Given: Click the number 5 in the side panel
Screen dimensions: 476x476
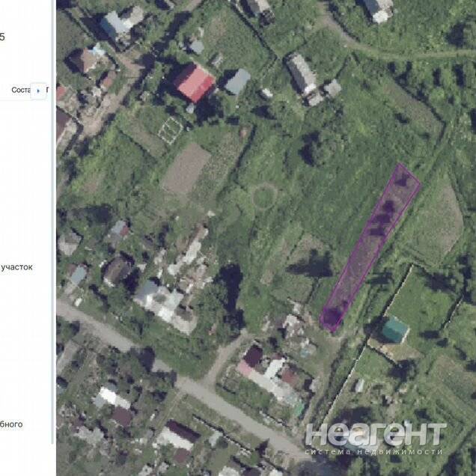Looking at the screenshot, I should [2, 35].
